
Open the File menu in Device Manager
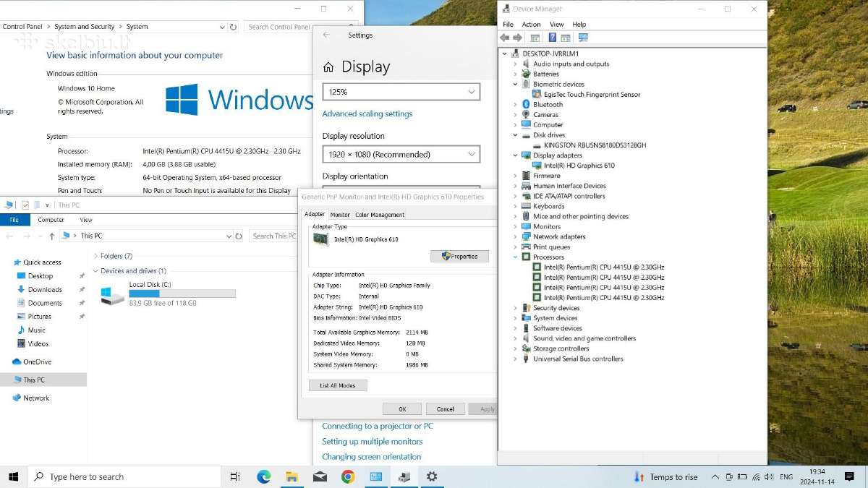tap(508, 25)
